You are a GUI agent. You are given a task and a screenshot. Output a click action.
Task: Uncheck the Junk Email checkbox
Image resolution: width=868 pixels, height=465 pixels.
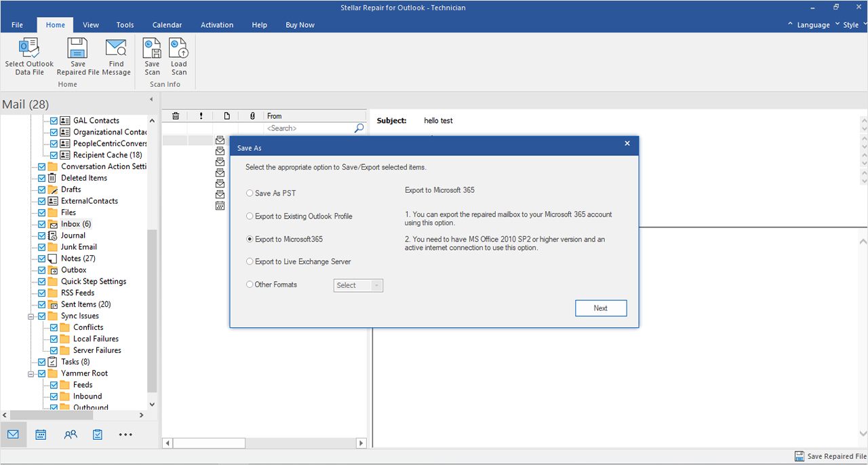click(x=41, y=247)
